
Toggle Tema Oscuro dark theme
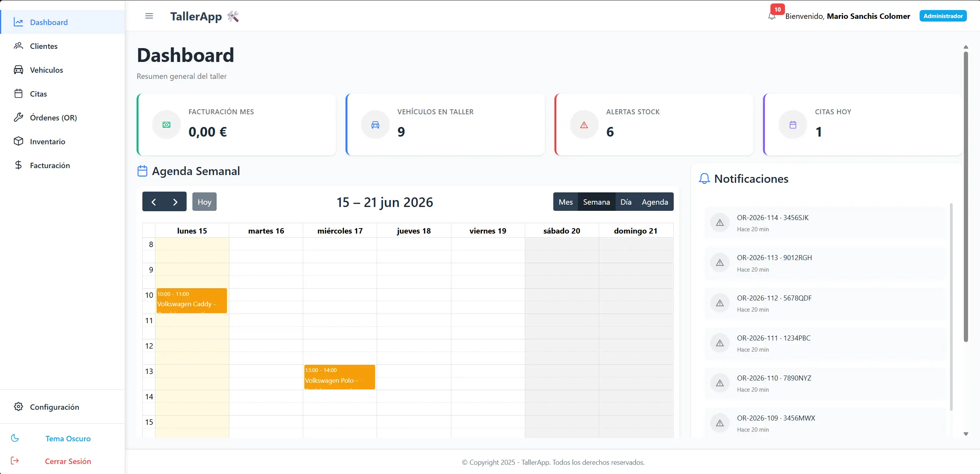pos(62,438)
